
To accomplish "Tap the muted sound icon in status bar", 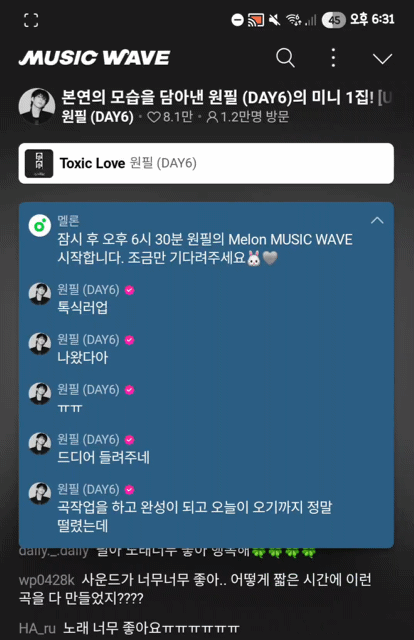I will [x=274, y=20].
